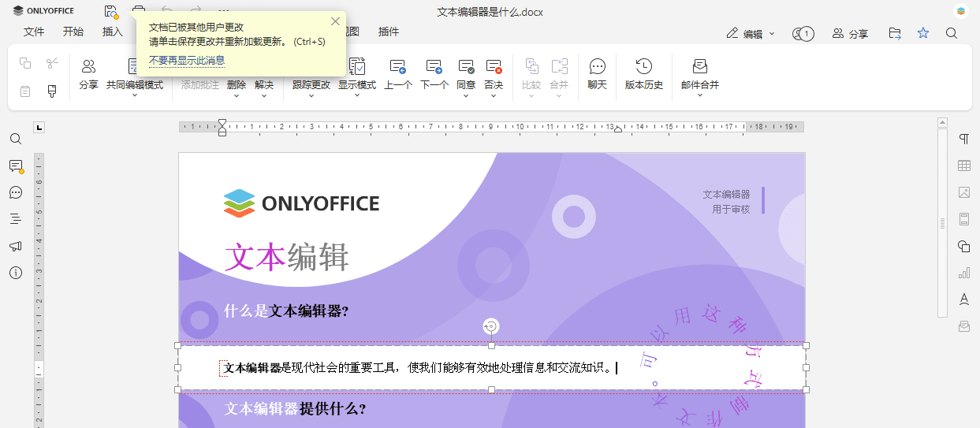Open the chat panel from toolbar
Viewport: 980px width, 428px height.
click(x=597, y=73)
